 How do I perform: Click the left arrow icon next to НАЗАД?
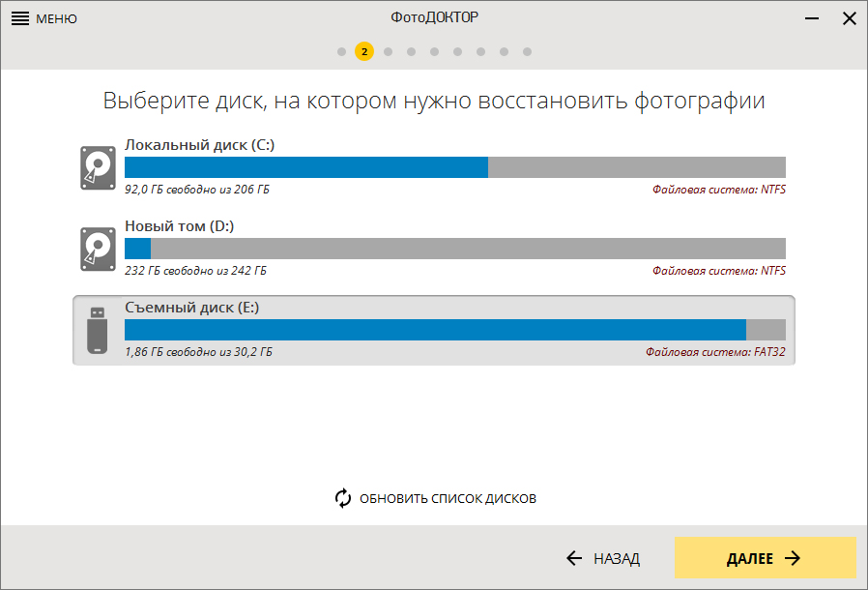574,558
